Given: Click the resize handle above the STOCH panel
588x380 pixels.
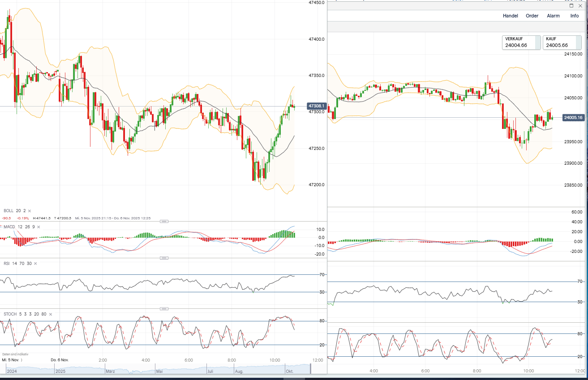Looking at the screenshot, I should [x=164, y=309].
